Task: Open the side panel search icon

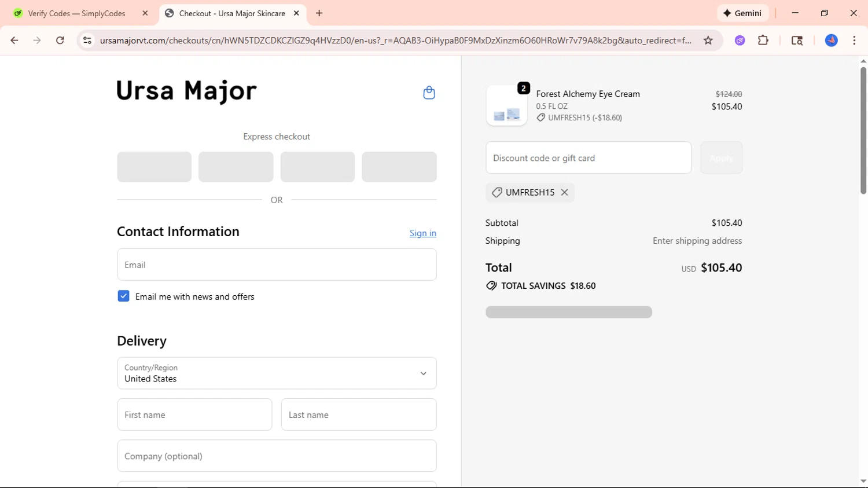Action: point(797,41)
